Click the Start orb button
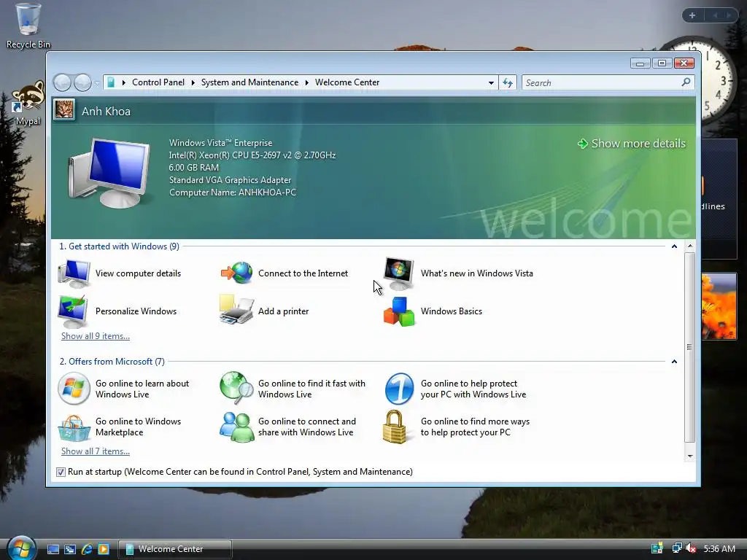The width and height of the screenshot is (747, 560). (21, 548)
